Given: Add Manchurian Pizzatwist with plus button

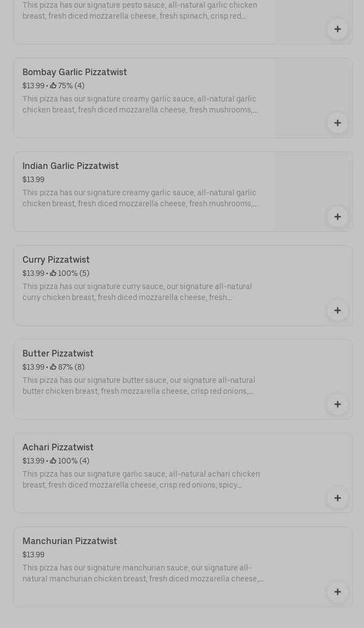Looking at the screenshot, I should [x=337, y=592].
